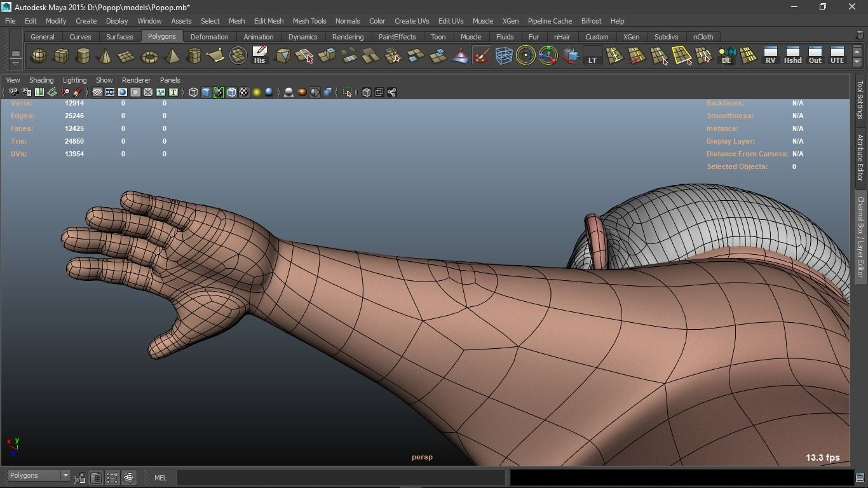Open the Attribute Editor side tab

tap(860, 158)
